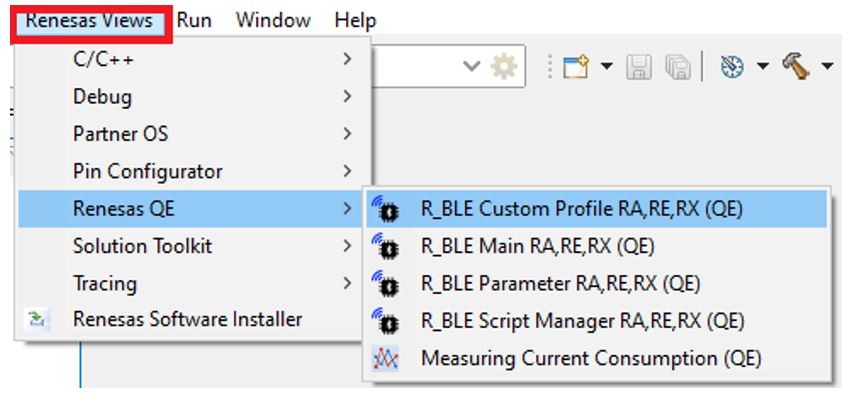The height and width of the screenshot is (398, 859).
Task: Open the Help menu
Action: [355, 21]
